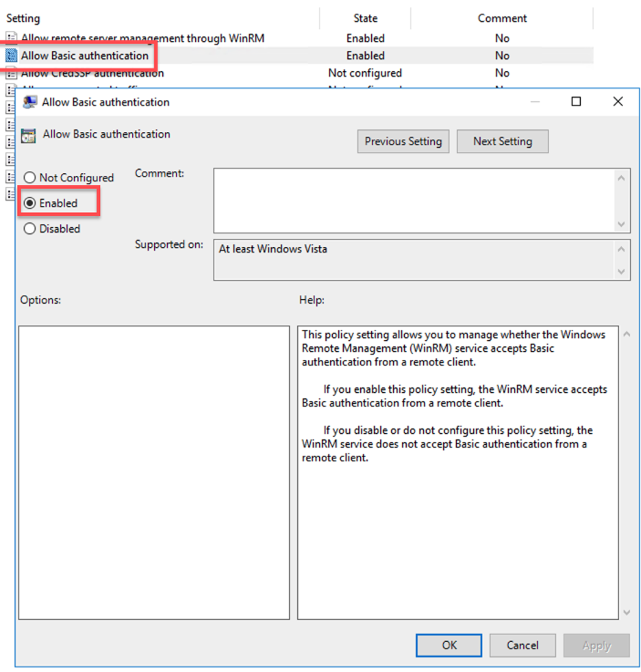The image size is (641, 672).
Task: Select the icon on the highlighted Allow Basic authentication row
Action: [11, 55]
